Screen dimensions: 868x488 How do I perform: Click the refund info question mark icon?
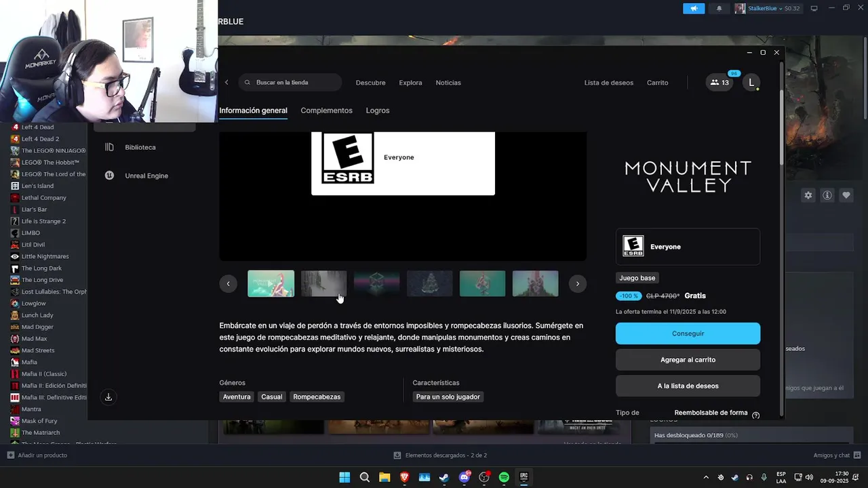pyautogui.click(x=755, y=415)
